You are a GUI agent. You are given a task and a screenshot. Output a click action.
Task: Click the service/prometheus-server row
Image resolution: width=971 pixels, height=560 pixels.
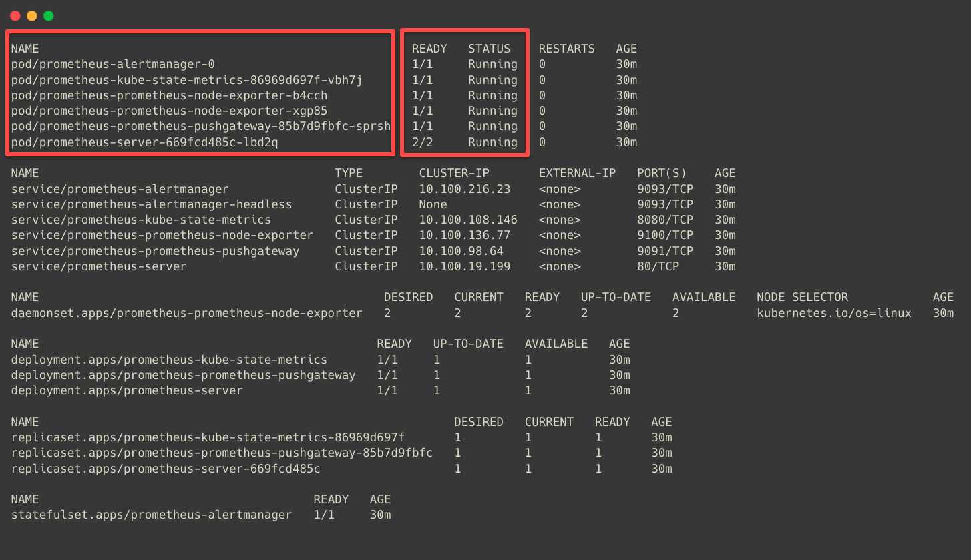pyautogui.click(x=99, y=266)
